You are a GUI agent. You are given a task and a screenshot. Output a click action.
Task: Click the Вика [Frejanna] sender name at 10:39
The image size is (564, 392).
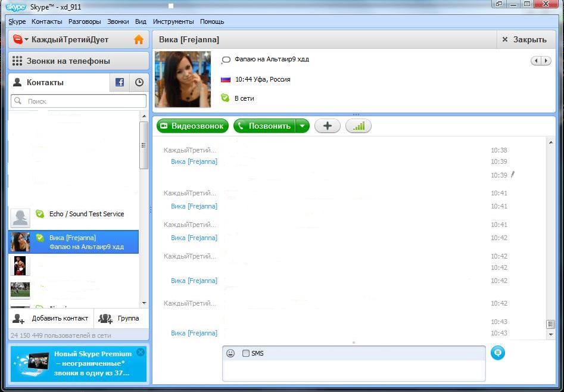(194, 161)
